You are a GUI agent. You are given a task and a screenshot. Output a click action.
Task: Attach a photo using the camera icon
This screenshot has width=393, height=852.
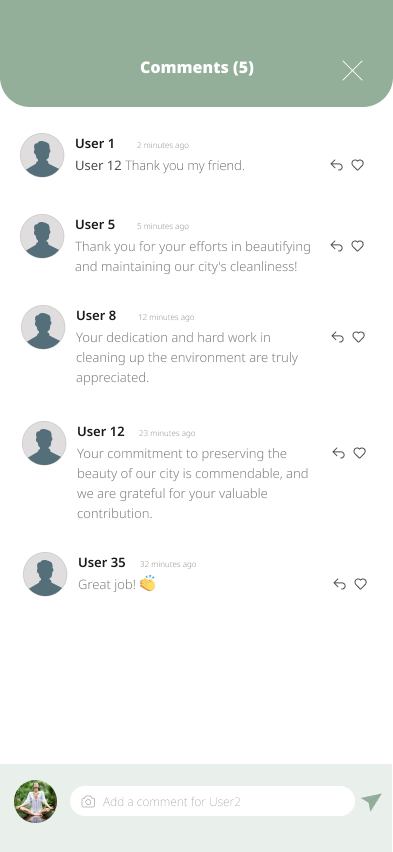tap(88, 801)
